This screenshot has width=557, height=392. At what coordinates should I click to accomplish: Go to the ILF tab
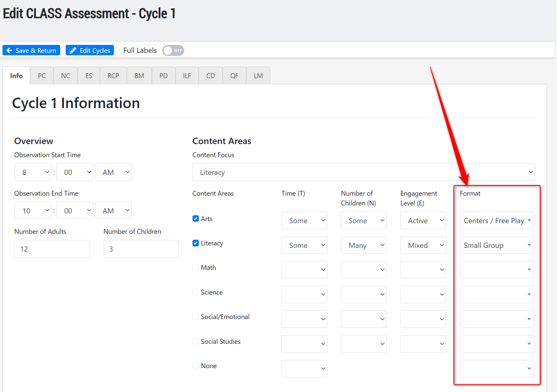187,75
